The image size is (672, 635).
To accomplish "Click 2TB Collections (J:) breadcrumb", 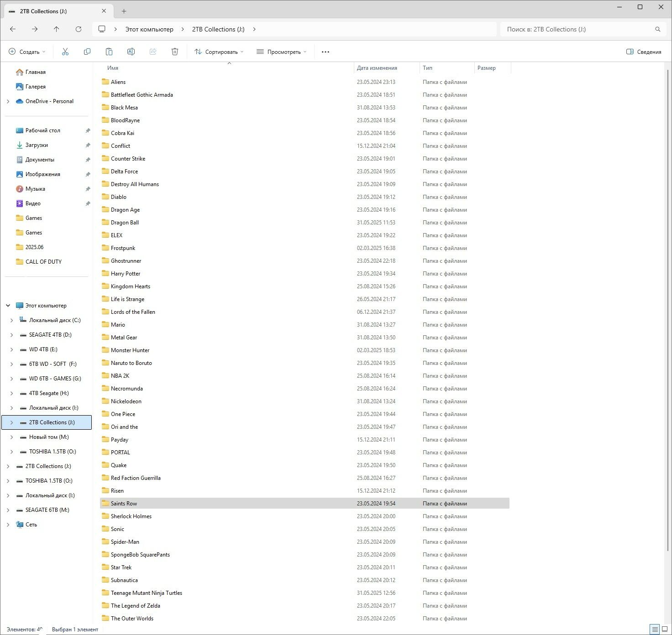I will [x=218, y=29].
